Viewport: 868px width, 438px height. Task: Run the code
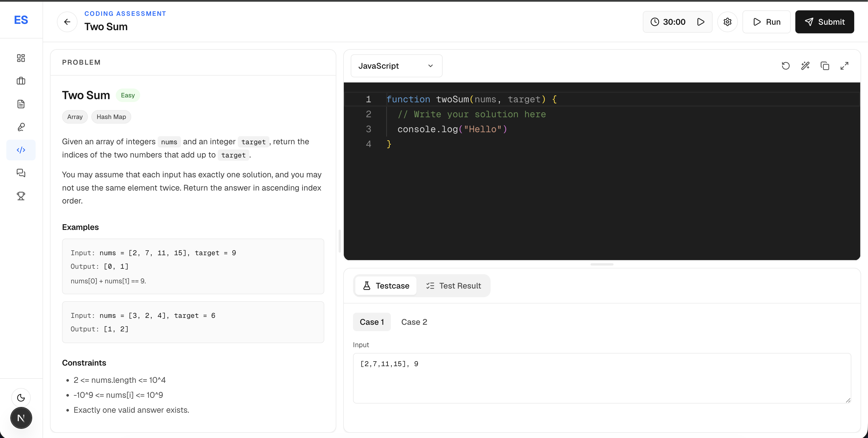[766, 22]
